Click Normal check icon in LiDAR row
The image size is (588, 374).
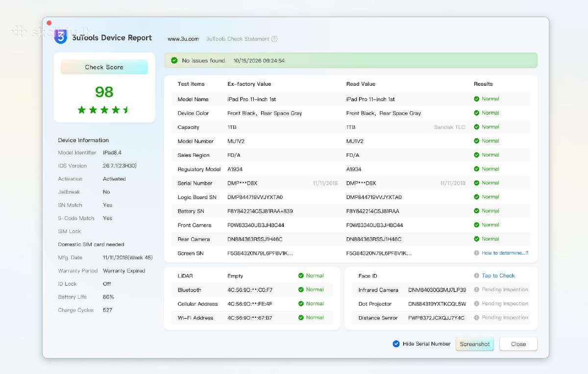point(301,276)
